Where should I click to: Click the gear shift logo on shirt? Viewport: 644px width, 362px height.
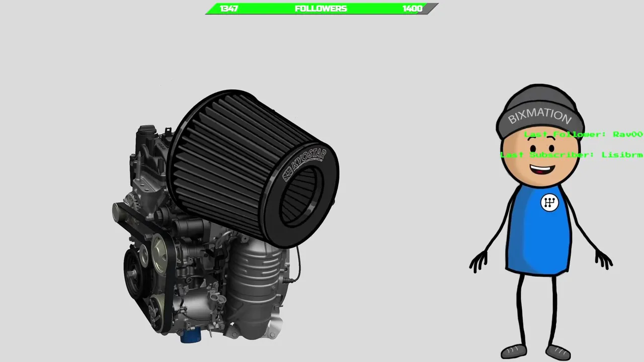click(549, 203)
